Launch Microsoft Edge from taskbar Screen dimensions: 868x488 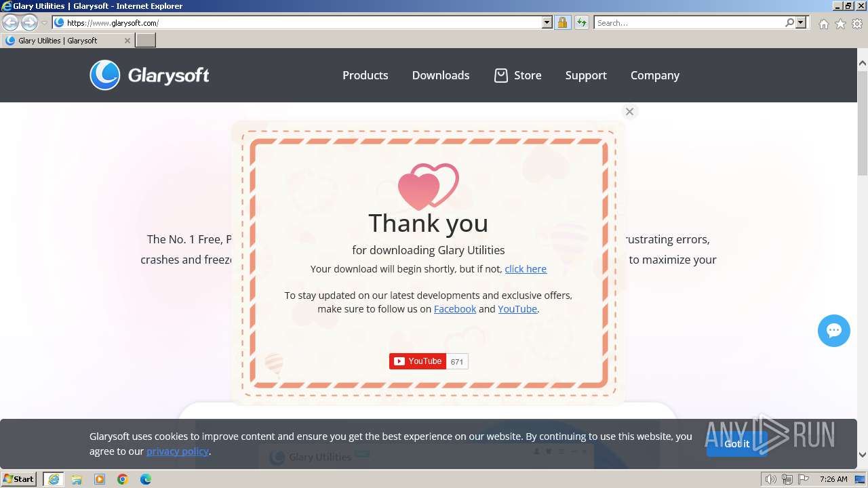[146, 479]
